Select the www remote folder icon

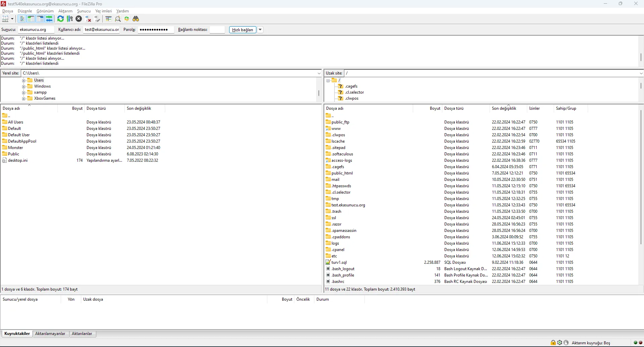(328, 129)
